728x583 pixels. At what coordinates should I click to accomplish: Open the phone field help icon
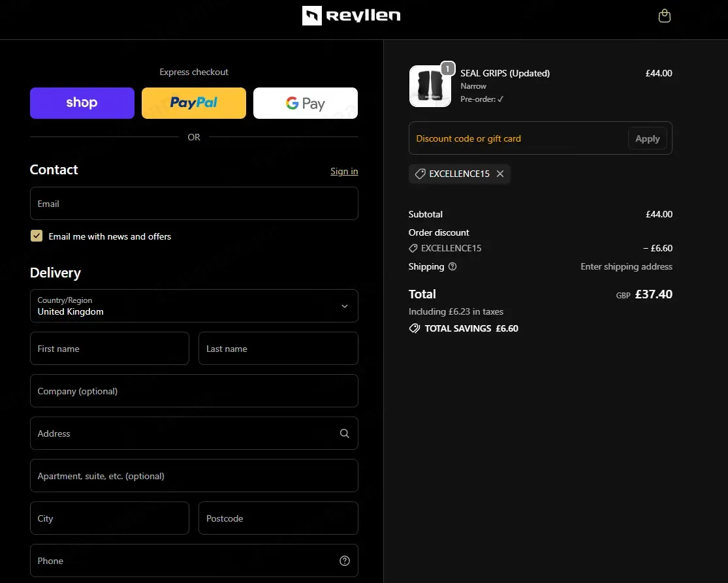(345, 561)
